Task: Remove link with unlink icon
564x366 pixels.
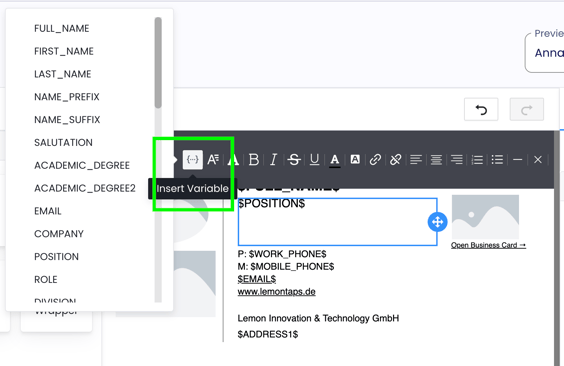Action: (x=396, y=159)
